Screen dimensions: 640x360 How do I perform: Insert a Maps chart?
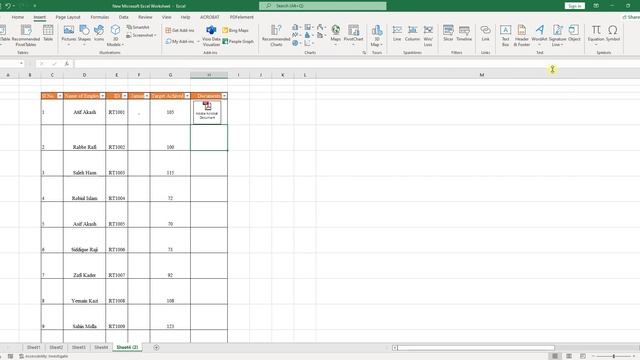(336, 34)
